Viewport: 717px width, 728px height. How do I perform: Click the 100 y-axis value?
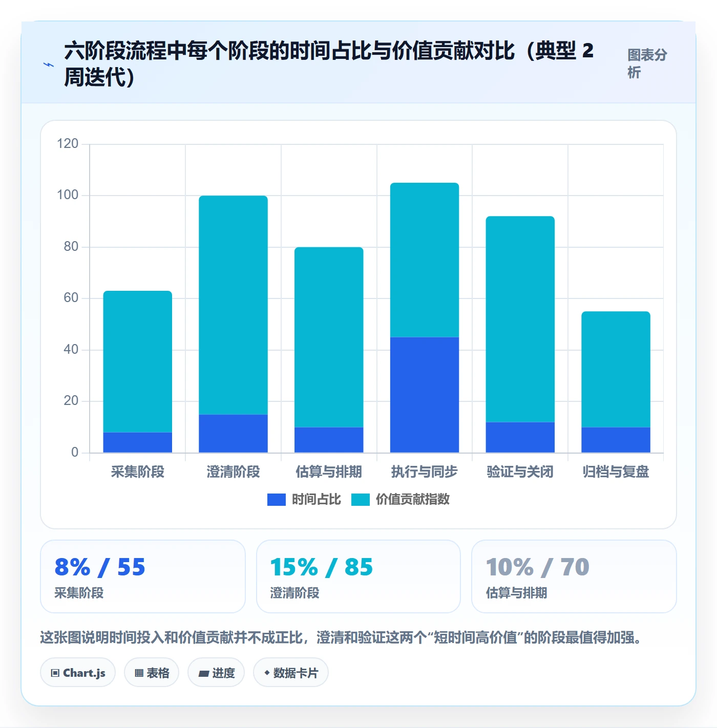point(68,195)
